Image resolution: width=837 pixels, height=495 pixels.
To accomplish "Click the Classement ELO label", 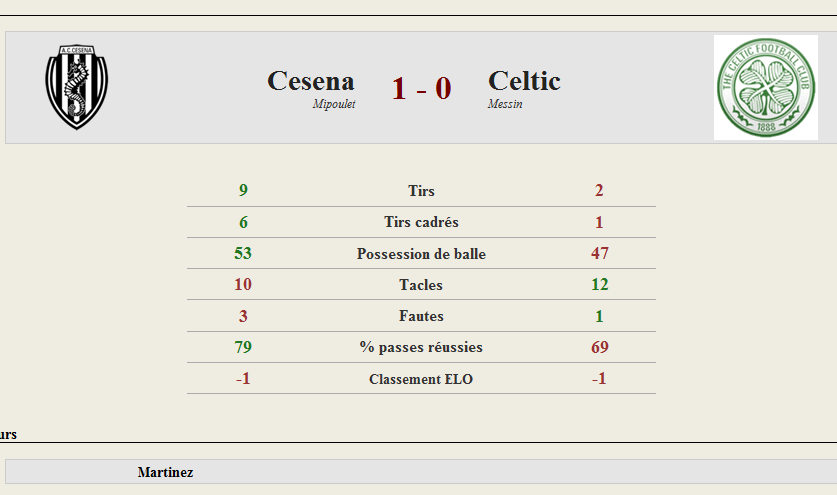I will pos(421,379).
